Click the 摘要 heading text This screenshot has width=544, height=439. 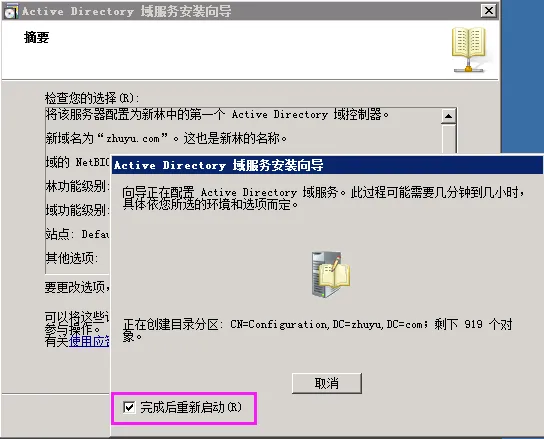point(36,37)
